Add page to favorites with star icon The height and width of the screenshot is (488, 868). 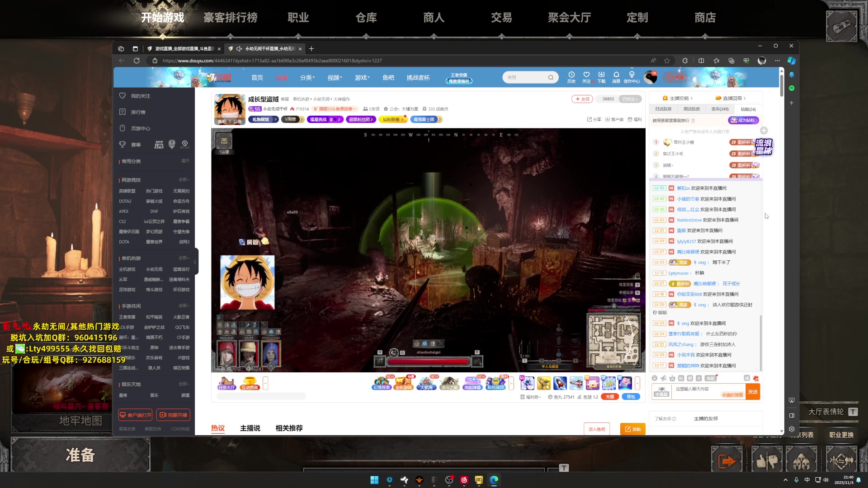[x=667, y=61]
